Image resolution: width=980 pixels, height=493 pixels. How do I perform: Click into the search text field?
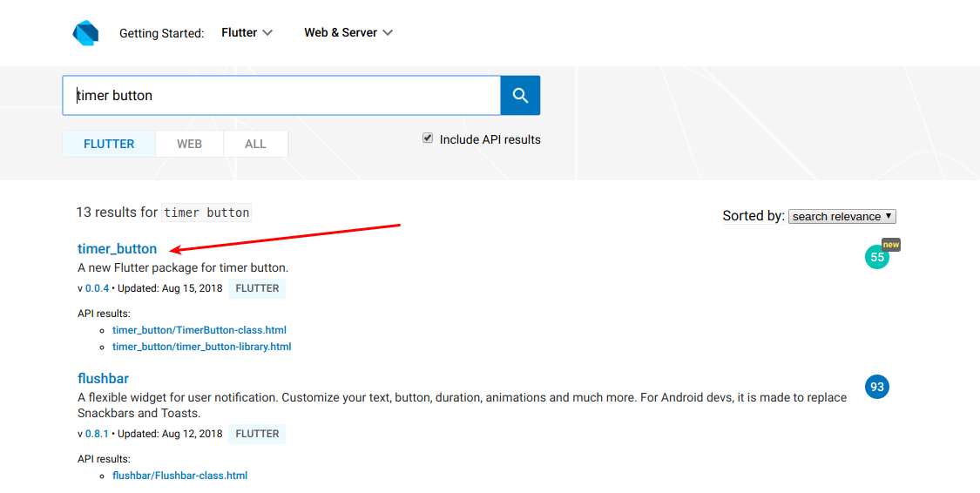click(x=280, y=96)
